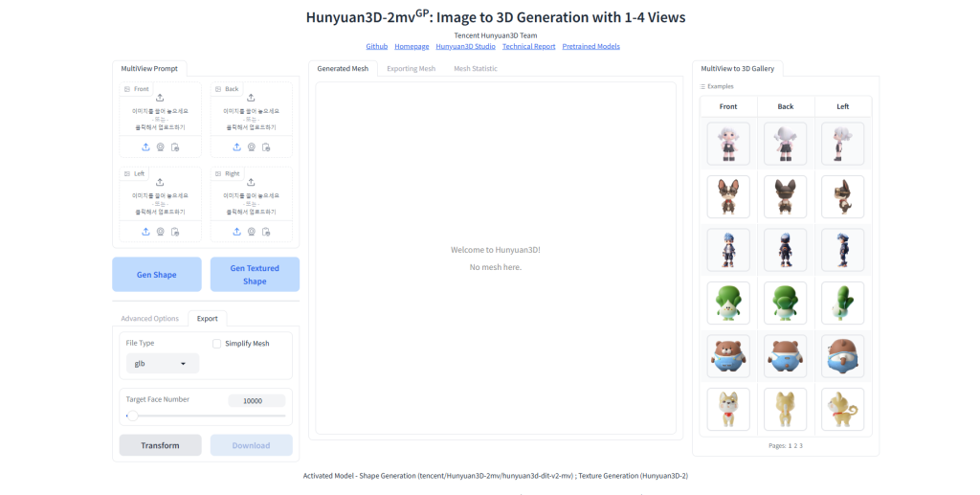
Task: Select white-haired girl Back example thumbnail
Action: [x=786, y=144]
